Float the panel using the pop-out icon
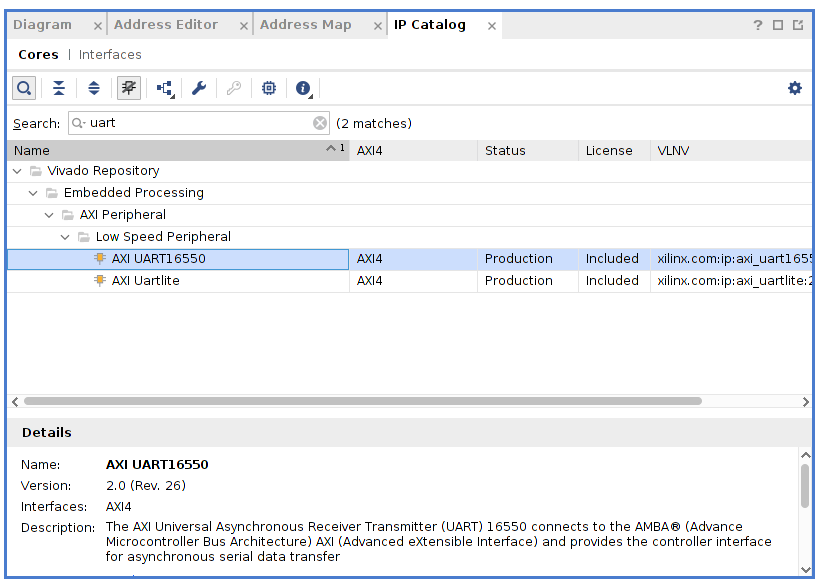Image resolution: width=816 pixels, height=579 pixels. 798,25
